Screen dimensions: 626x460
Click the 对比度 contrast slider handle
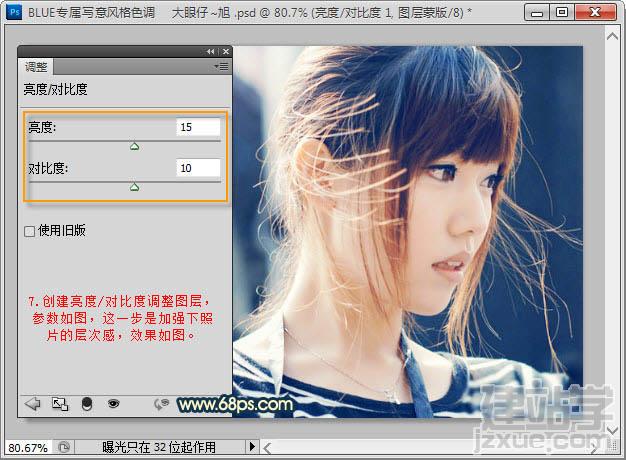click(x=135, y=187)
